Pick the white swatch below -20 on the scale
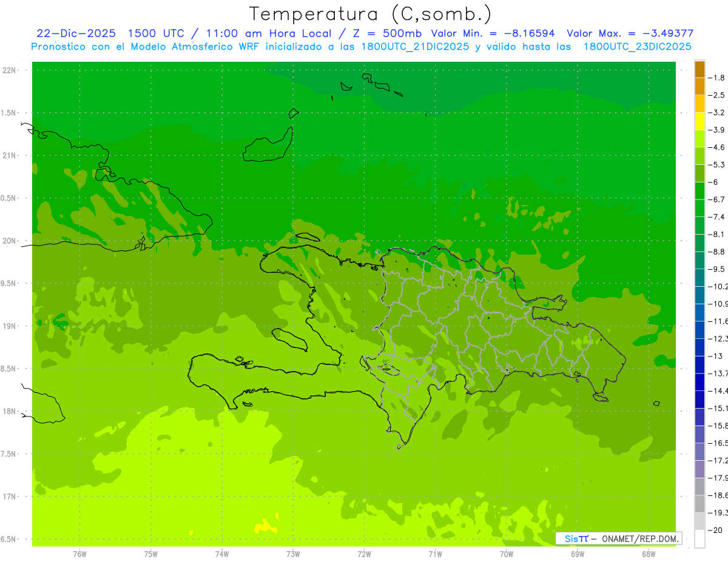 pos(699,538)
